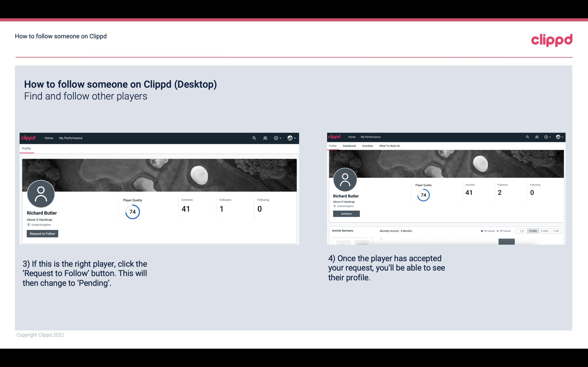
Task: Toggle '6 mths' activity timeframe filter
Action: pos(532,231)
